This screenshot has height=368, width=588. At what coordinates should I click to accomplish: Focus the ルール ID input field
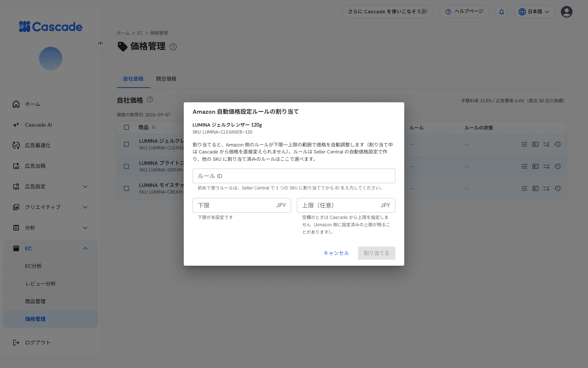294,176
